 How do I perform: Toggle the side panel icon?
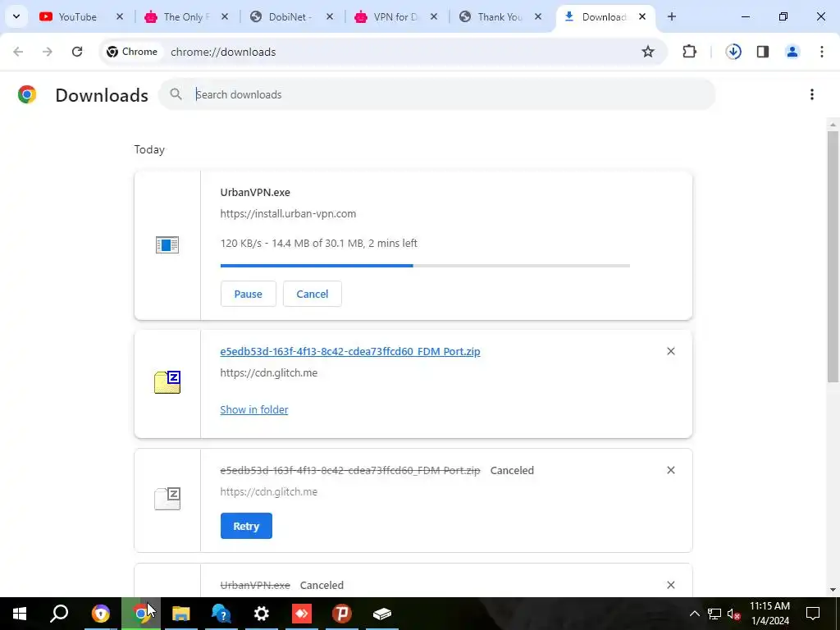point(763,52)
